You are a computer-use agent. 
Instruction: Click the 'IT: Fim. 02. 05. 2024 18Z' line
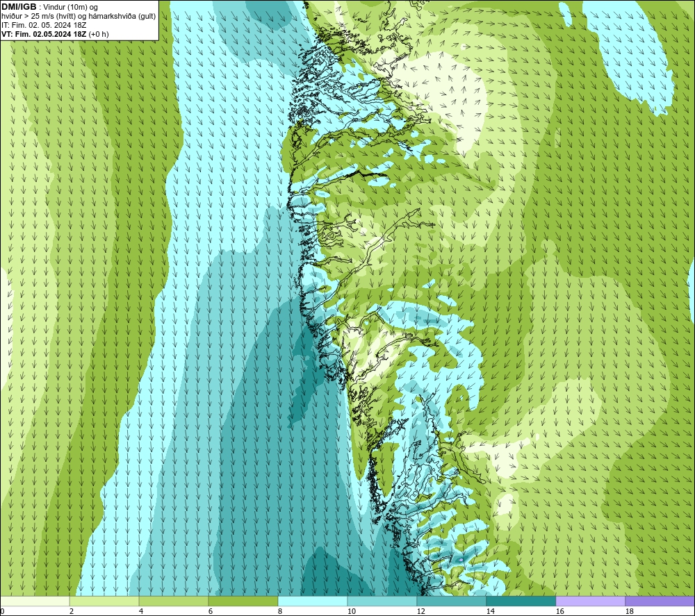[x=44, y=25]
